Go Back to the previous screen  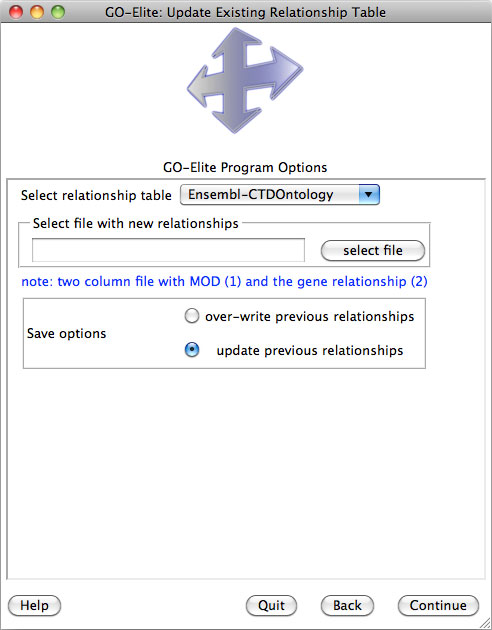click(x=347, y=605)
